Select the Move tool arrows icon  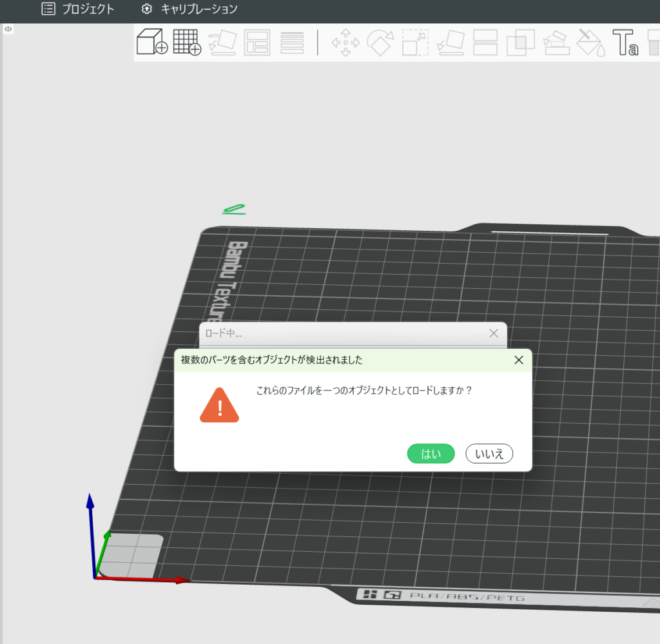345,42
